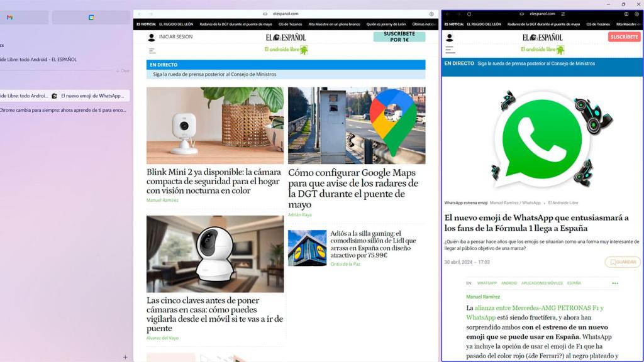
Task: Click INICIAR SESION in the left pane
Action: pyautogui.click(x=175, y=37)
